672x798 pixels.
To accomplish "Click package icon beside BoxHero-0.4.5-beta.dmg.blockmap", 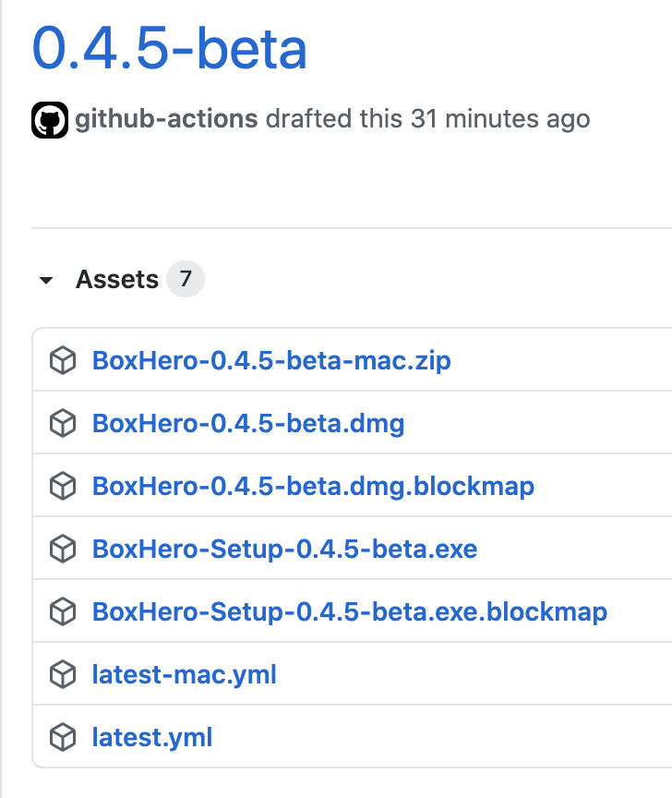I will 62,486.
